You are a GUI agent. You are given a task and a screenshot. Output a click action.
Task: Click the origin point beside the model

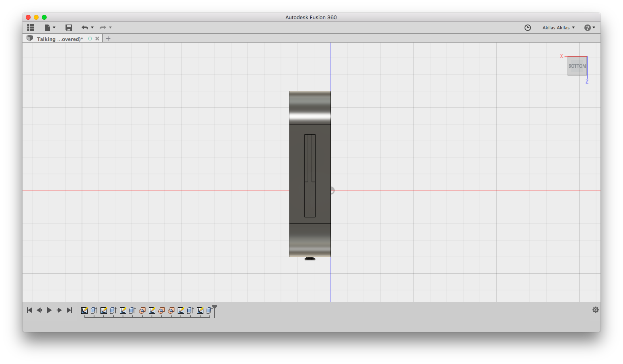(332, 190)
